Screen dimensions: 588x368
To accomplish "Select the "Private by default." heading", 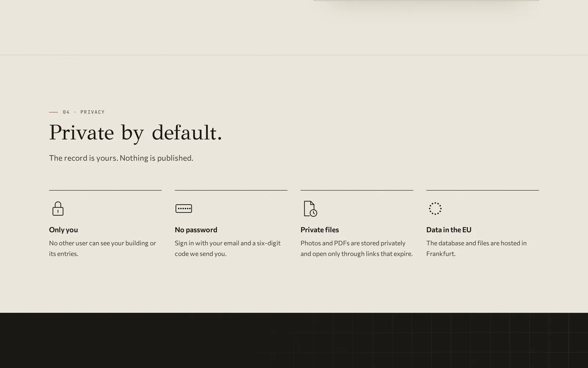I will [136, 132].
